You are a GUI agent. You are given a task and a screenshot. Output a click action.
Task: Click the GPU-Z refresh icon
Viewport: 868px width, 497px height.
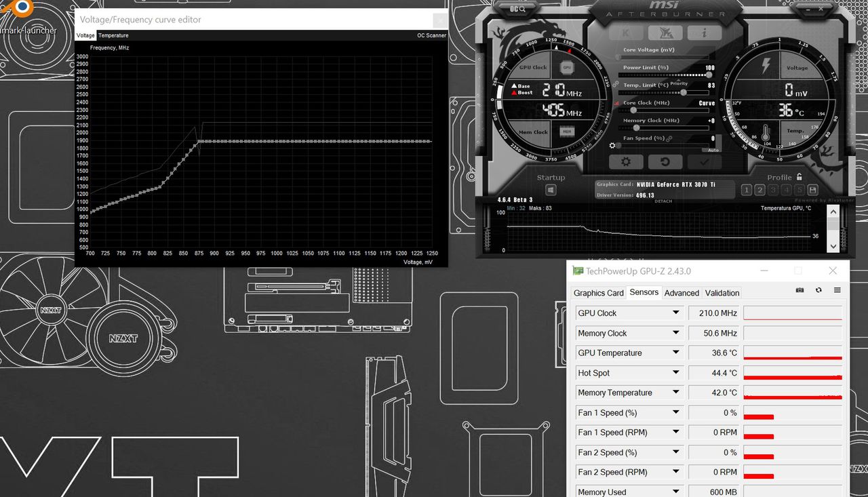pyautogui.click(x=818, y=290)
